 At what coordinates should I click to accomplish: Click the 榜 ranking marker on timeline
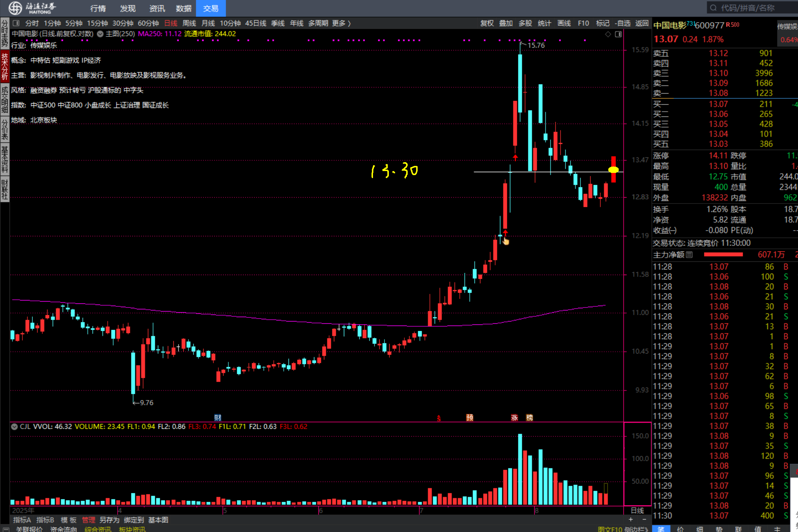pos(529,418)
